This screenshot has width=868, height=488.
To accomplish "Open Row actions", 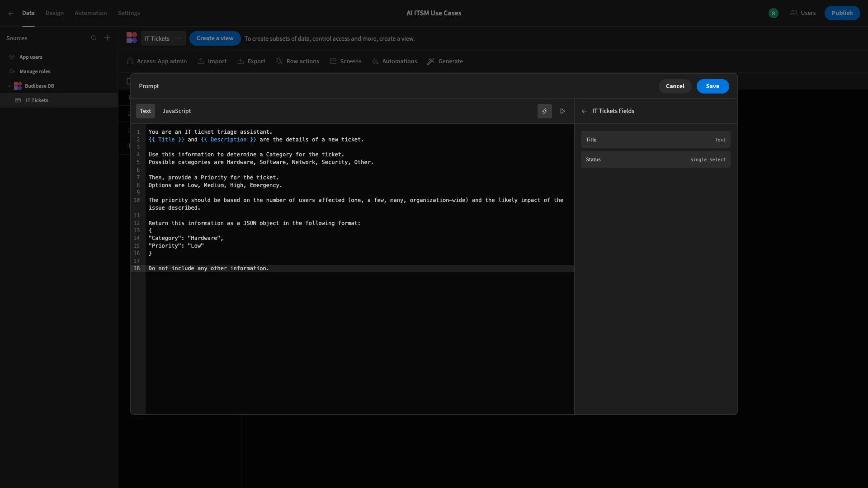I will (297, 61).
